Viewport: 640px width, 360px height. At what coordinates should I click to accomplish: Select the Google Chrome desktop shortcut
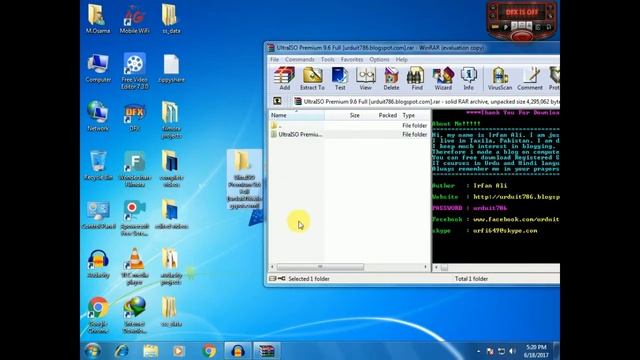pyautogui.click(x=98, y=315)
